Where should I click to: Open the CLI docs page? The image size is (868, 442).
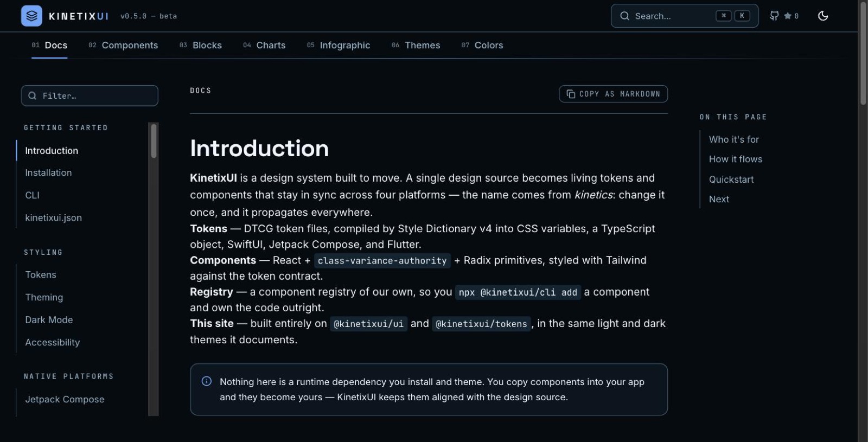[x=33, y=195]
